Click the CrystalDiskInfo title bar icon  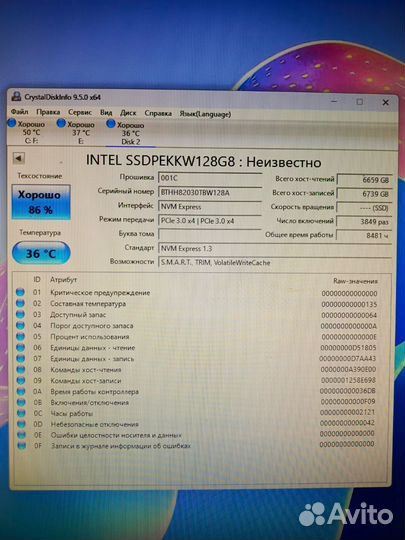click(16, 96)
